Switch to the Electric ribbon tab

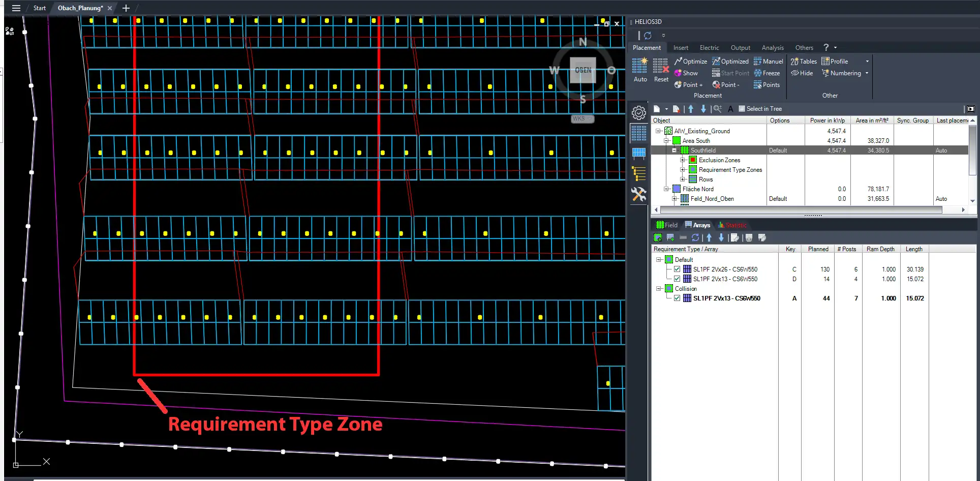709,48
